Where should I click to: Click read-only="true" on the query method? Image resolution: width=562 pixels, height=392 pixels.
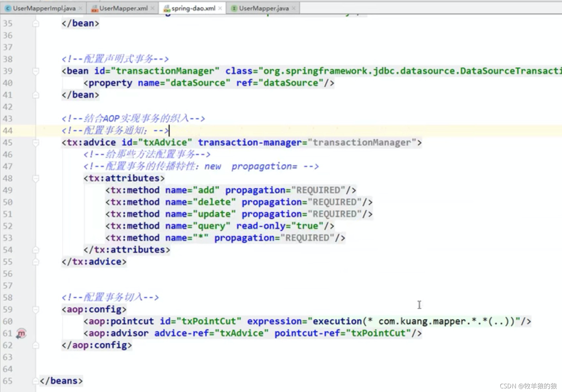tap(280, 226)
